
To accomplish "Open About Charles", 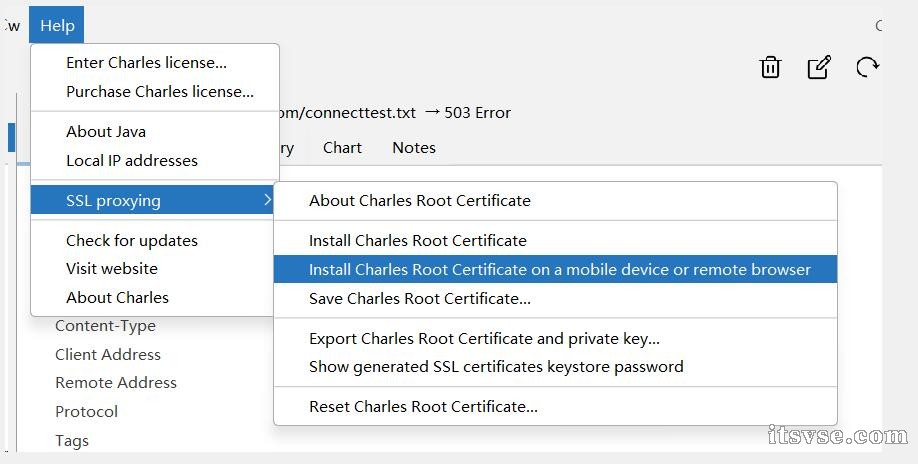I will pos(152,297).
